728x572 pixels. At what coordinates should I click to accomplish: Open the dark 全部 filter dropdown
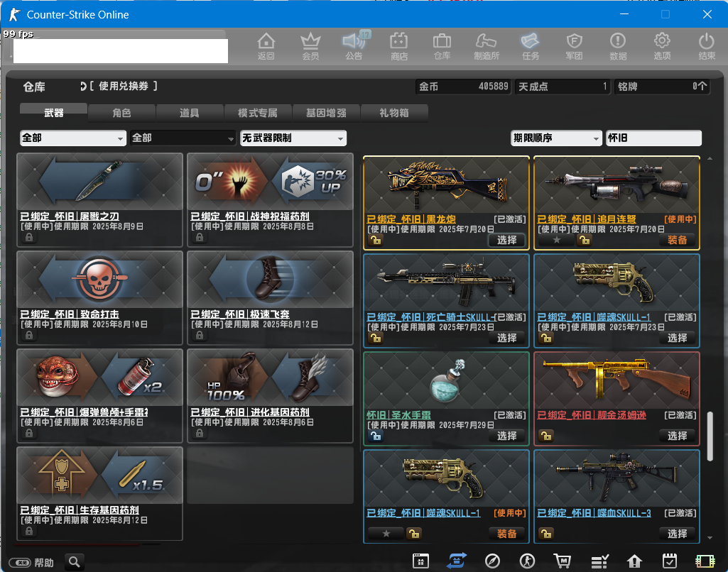[x=183, y=138]
